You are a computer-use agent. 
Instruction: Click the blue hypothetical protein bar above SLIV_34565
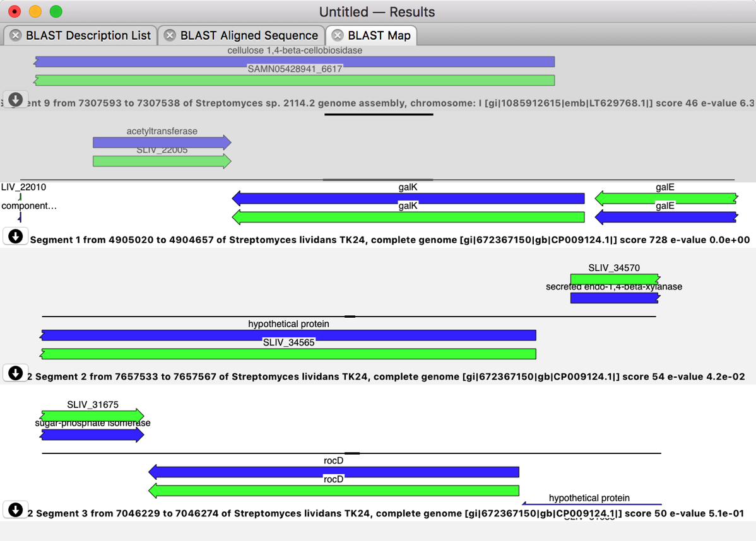click(288, 335)
